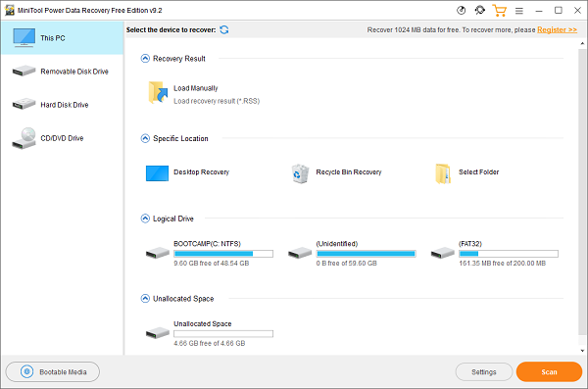Click the orange Scan button
This screenshot has width=588, height=389.
(549, 371)
